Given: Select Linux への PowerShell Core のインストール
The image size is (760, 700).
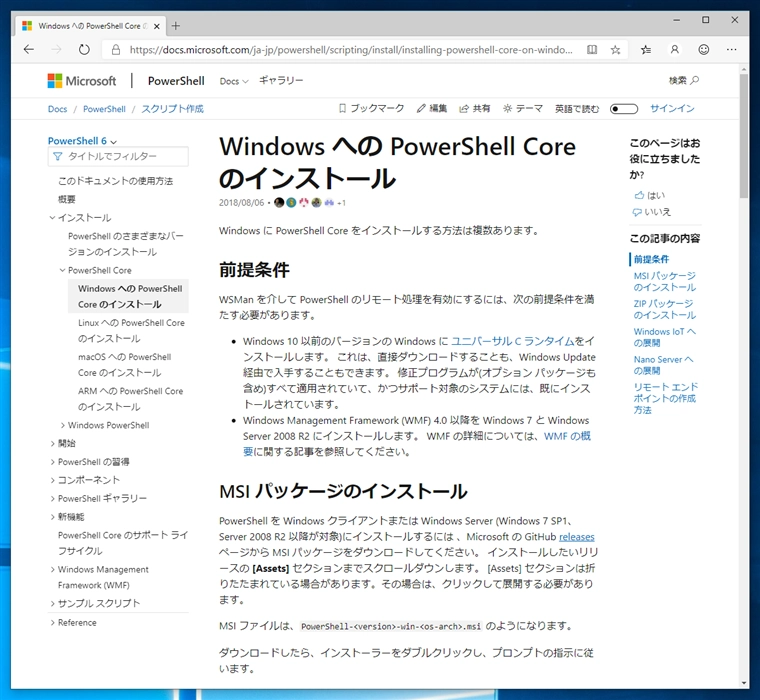Looking at the screenshot, I should click(x=131, y=331).
